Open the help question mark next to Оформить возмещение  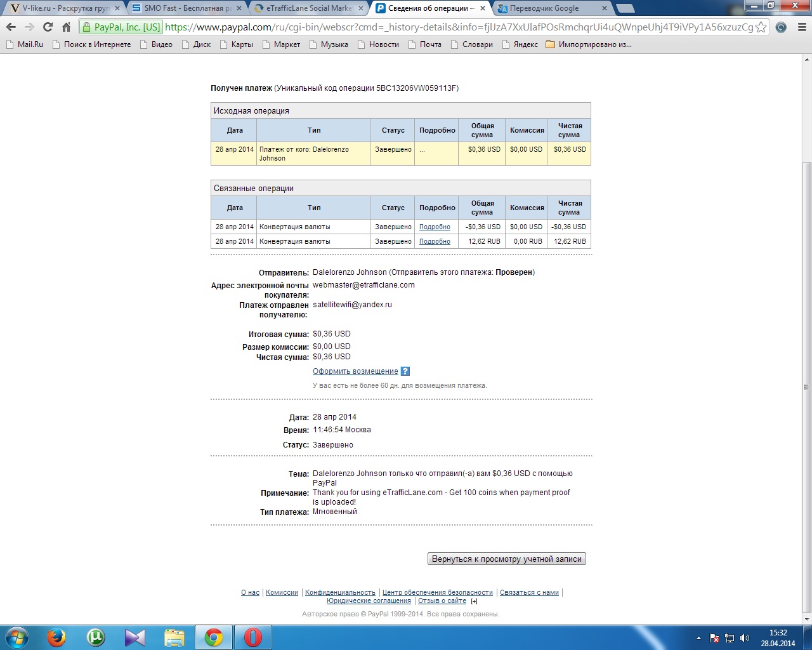coord(405,371)
